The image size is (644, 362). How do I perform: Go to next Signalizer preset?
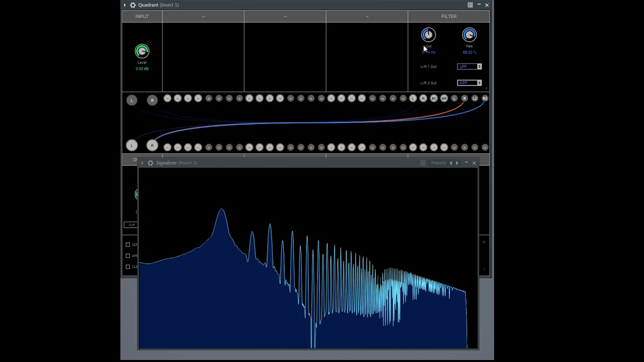(457, 163)
